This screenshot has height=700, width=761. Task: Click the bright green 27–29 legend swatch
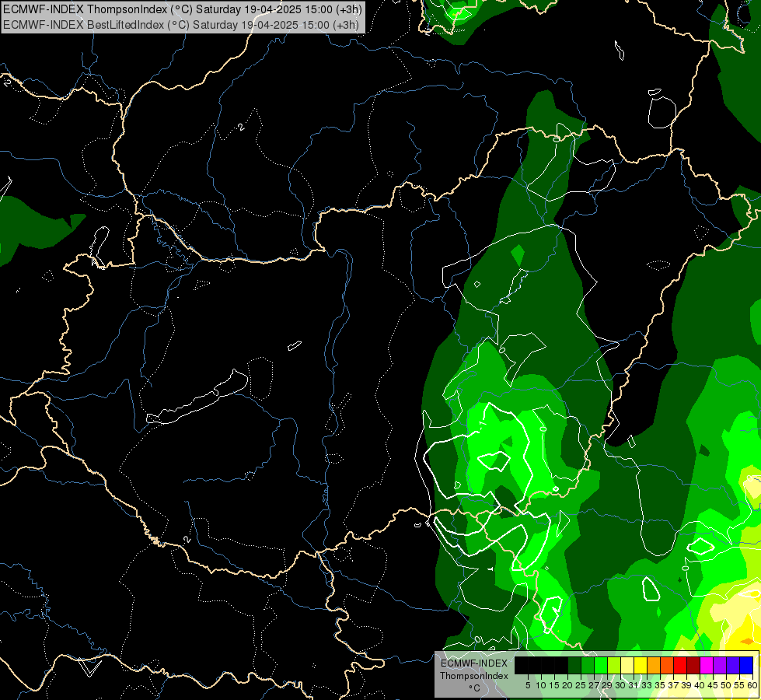tap(601, 666)
